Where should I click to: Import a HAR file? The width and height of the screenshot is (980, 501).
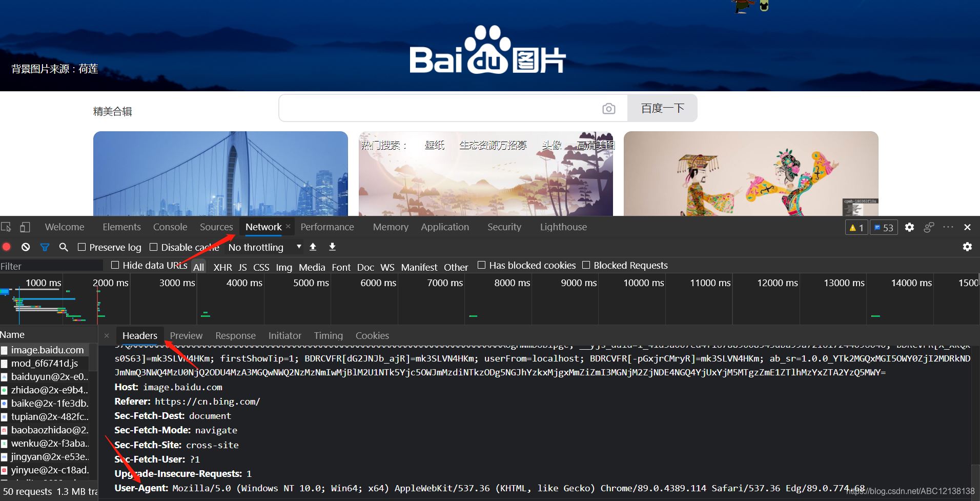[313, 247]
